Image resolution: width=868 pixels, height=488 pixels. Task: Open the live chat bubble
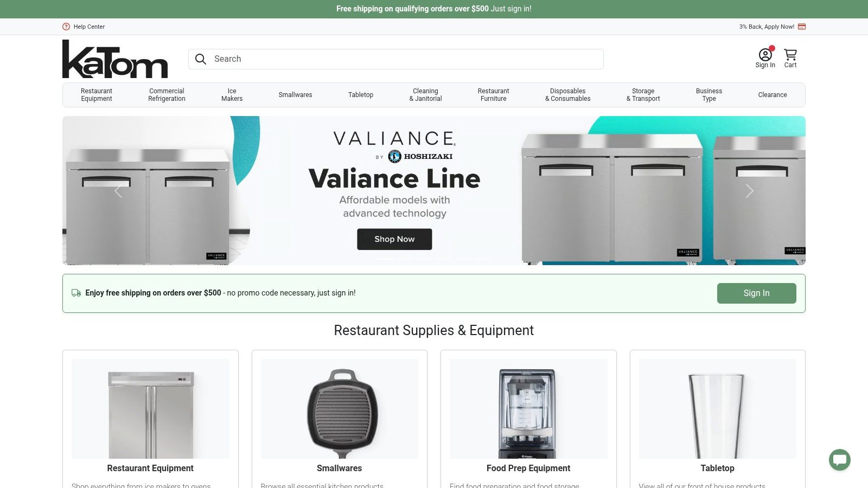click(840, 460)
